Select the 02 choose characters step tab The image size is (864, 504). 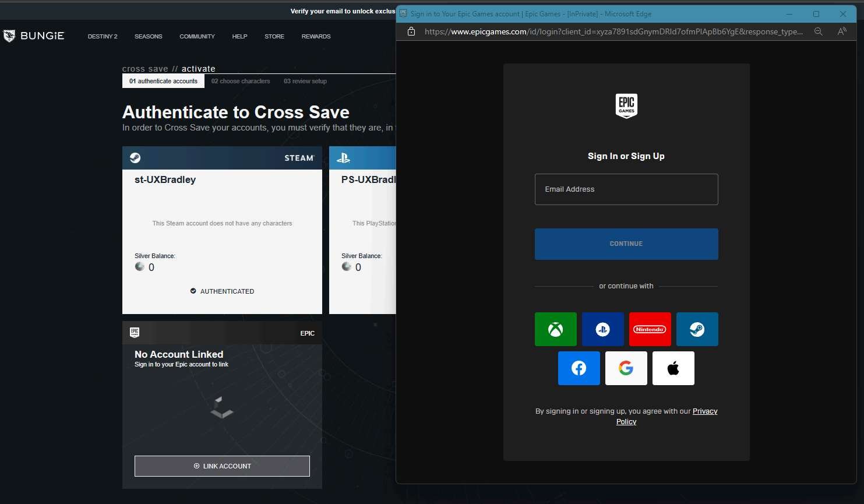pos(241,81)
